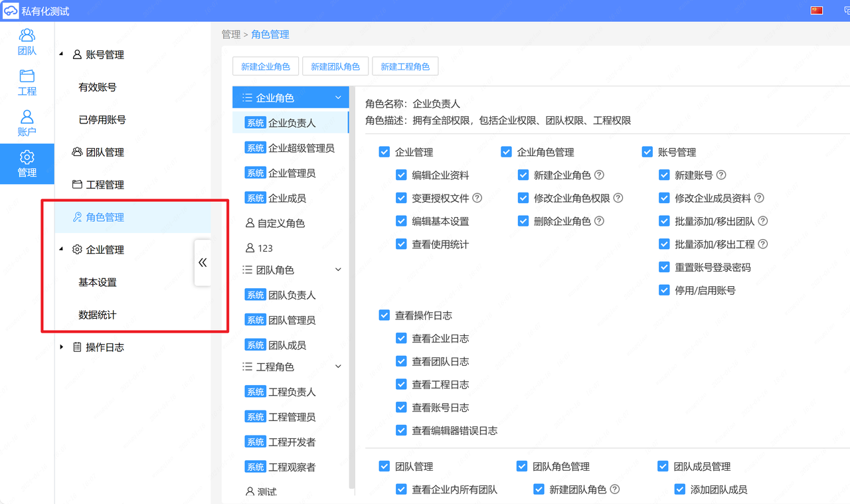Open the 账户 section in left rail
The height and width of the screenshot is (504, 850).
click(27, 124)
